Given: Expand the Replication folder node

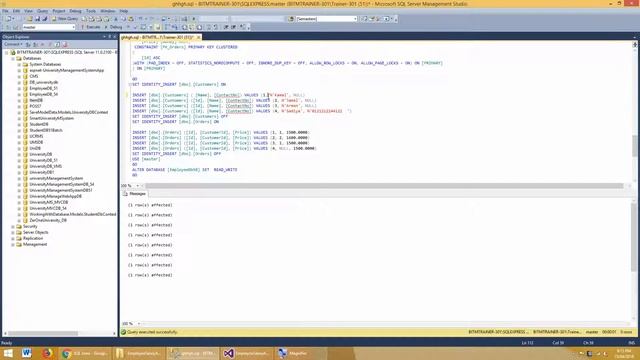Looking at the screenshot, I should point(13,238).
